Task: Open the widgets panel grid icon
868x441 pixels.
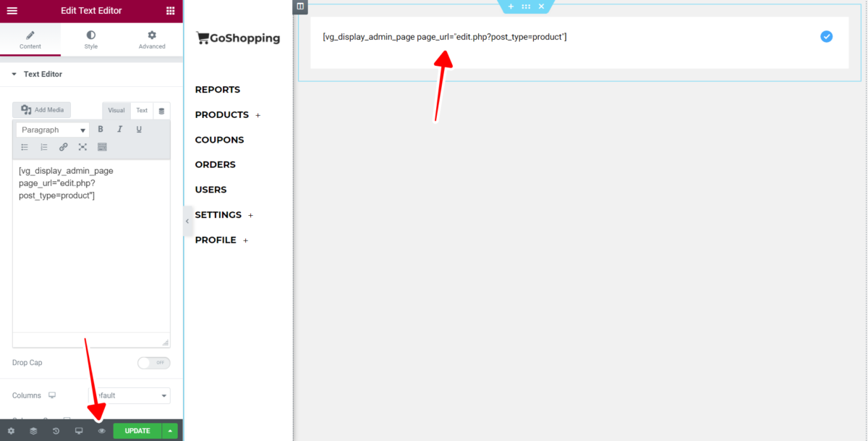Action: (x=171, y=11)
